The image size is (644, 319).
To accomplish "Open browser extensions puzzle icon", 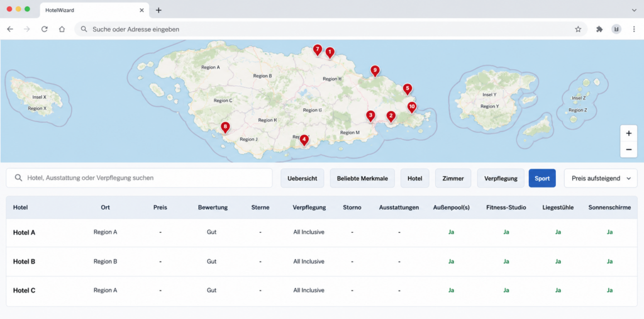I will (599, 29).
